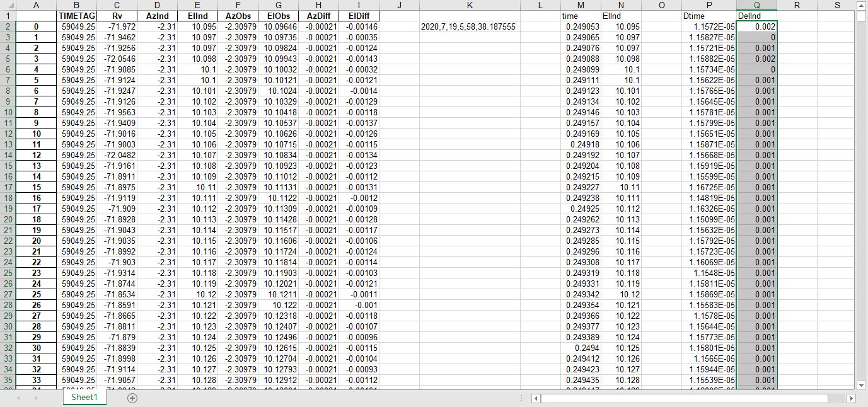
Task: Click the horizontal scrollbar left arrow
Action: pyautogui.click(x=536, y=398)
